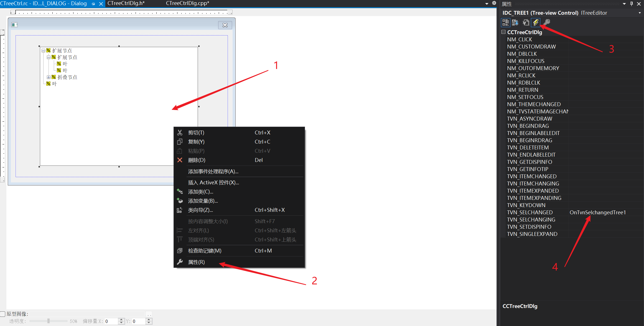The width and height of the screenshot is (644, 326).
Task: Click the wrench icon next to 属性(R)
Action: pos(180,262)
